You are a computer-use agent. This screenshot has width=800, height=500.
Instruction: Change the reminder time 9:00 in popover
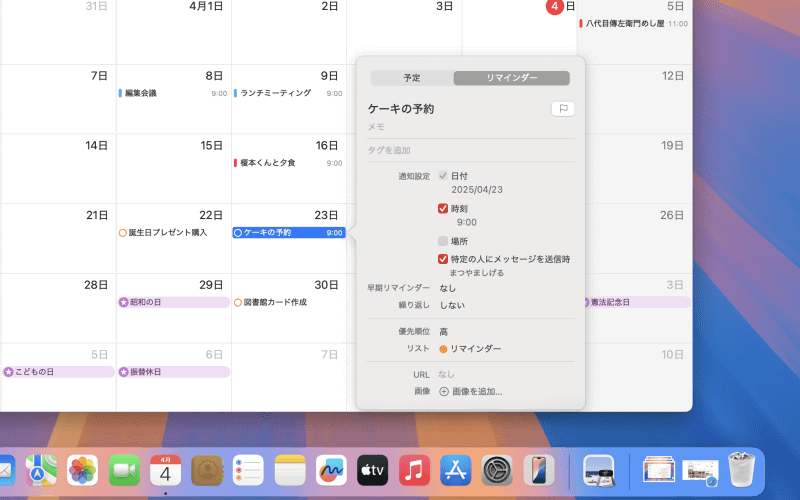click(467, 222)
